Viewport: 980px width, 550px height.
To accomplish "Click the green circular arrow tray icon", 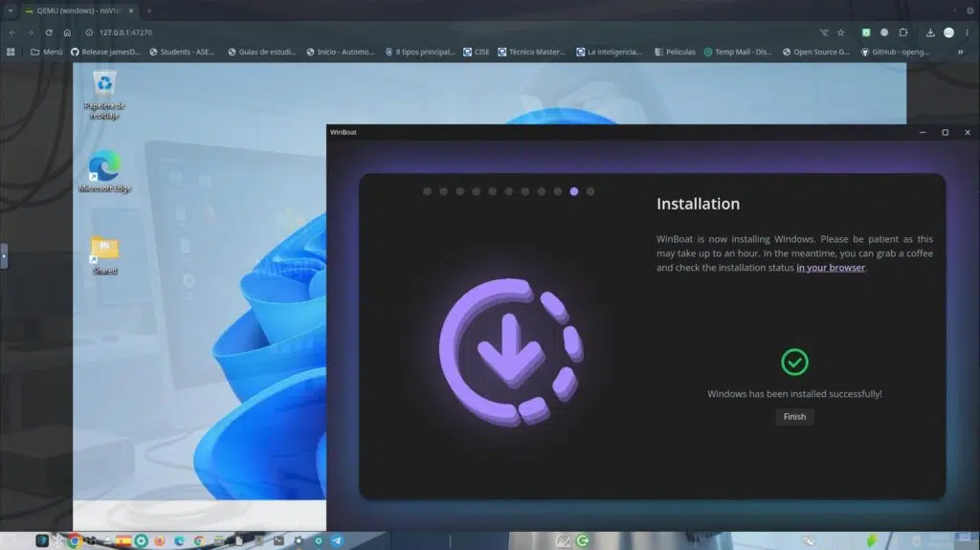I will (x=583, y=540).
